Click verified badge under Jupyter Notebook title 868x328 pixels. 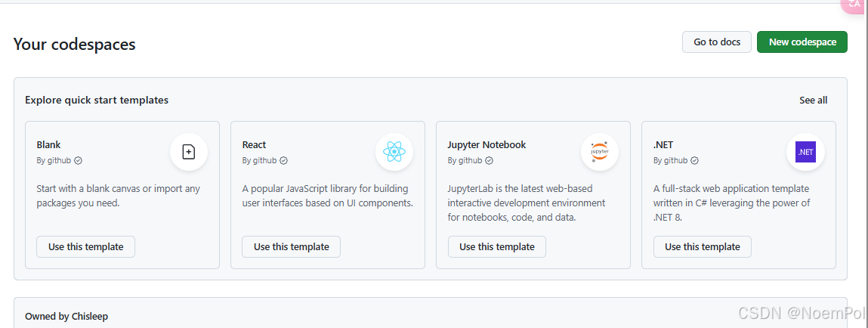pyautogui.click(x=490, y=160)
